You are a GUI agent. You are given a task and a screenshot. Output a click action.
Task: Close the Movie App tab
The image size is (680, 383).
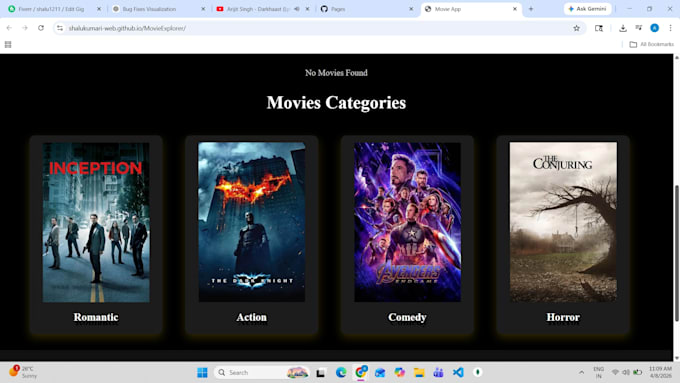pos(515,9)
